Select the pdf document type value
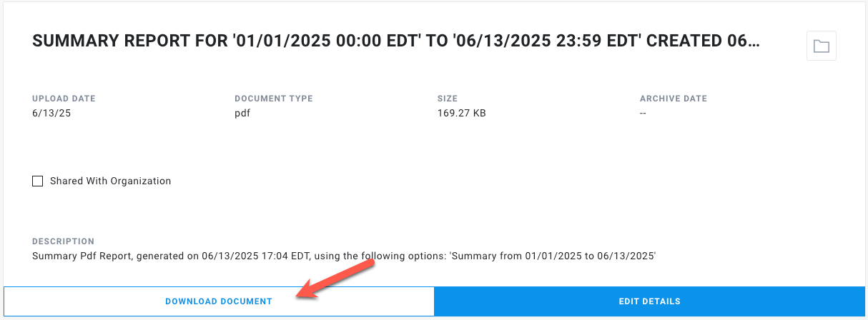 pyautogui.click(x=242, y=113)
